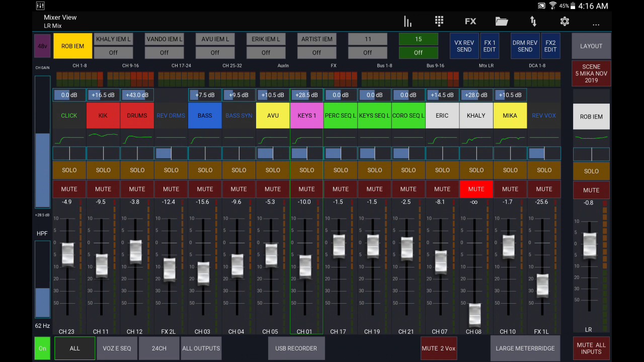The width and height of the screenshot is (644, 362).
Task: Toggle 48v phantom power
Action: point(42,46)
